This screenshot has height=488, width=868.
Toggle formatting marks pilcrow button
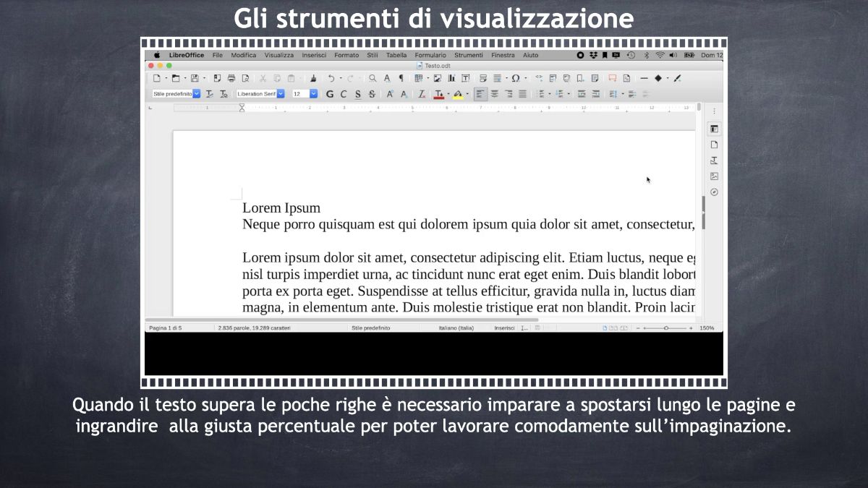[x=401, y=78]
